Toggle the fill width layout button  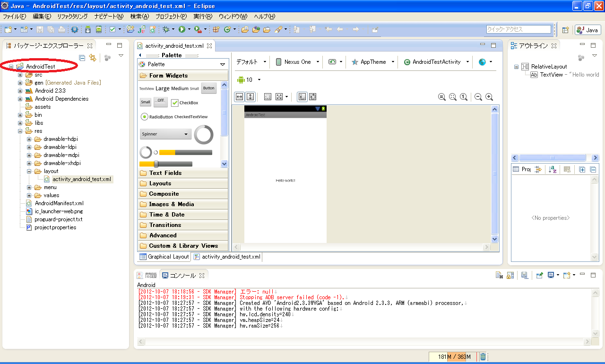239,97
